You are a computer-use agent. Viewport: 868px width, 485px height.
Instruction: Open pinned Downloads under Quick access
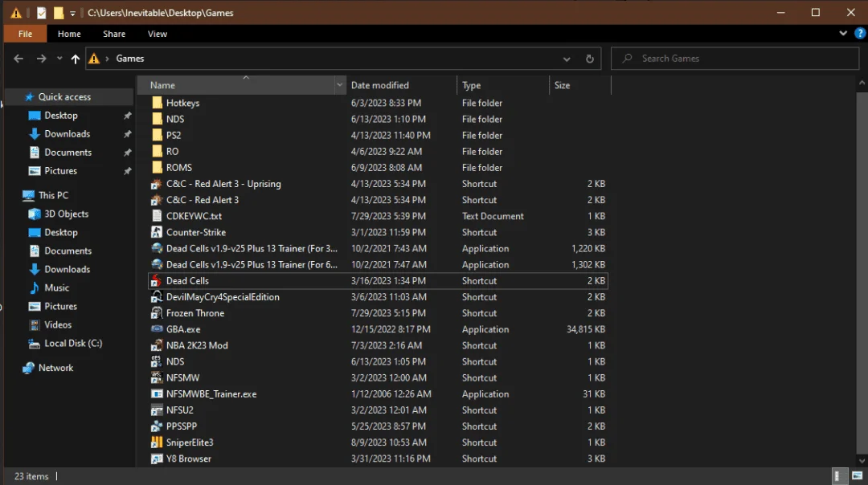pyautogui.click(x=67, y=134)
